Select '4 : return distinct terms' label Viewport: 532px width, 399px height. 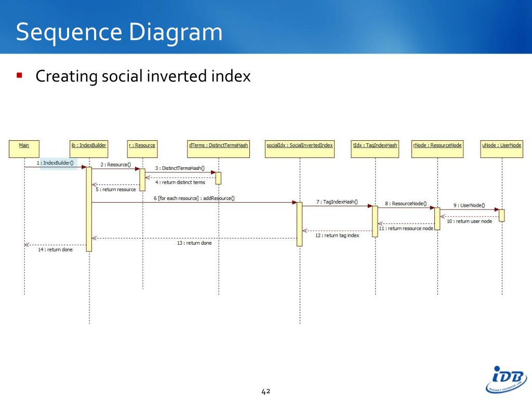[180, 182]
